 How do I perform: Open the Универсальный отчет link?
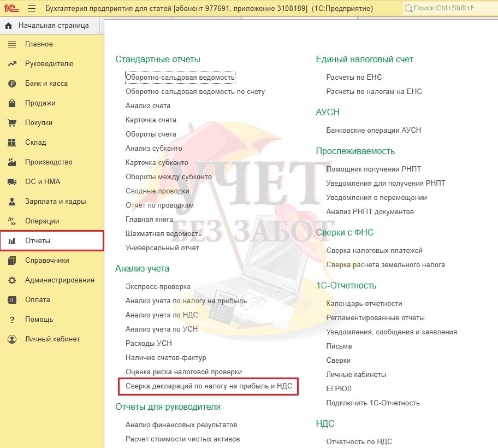162,248
